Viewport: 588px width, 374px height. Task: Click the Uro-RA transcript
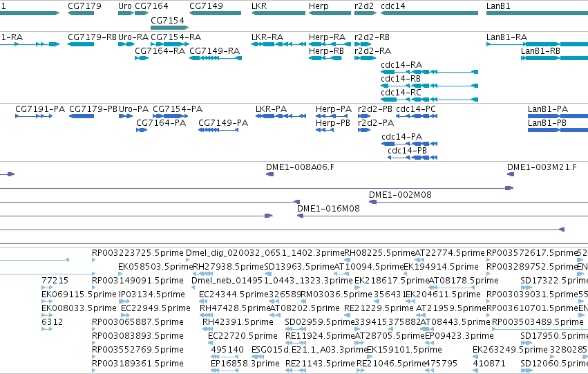pyautogui.click(x=126, y=44)
